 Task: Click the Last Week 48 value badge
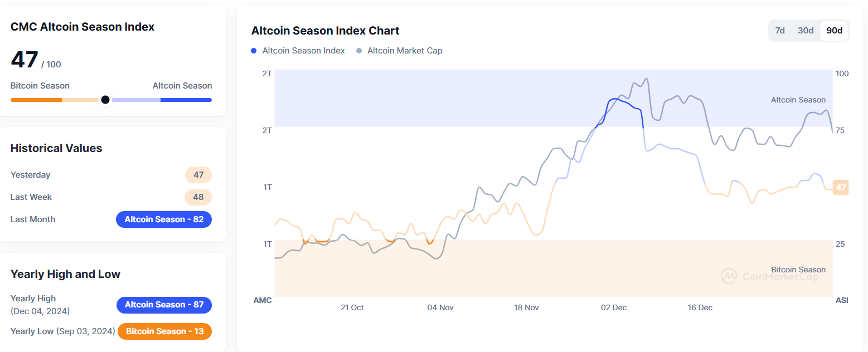198,197
